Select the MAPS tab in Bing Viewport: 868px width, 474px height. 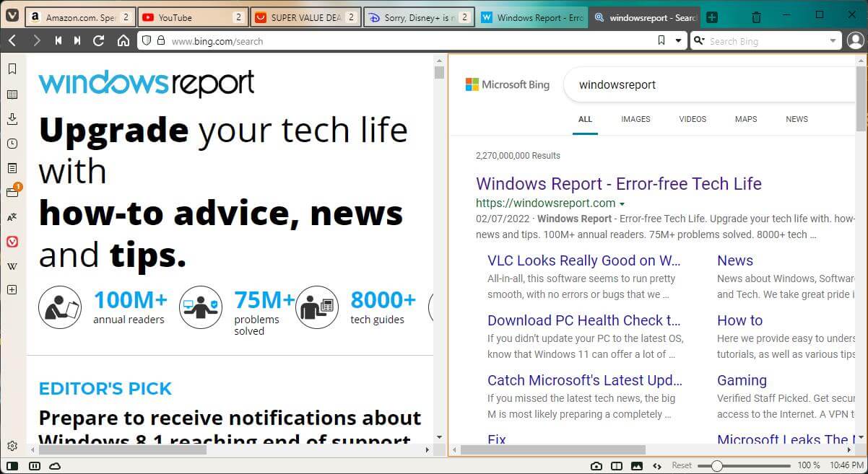coord(746,119)
